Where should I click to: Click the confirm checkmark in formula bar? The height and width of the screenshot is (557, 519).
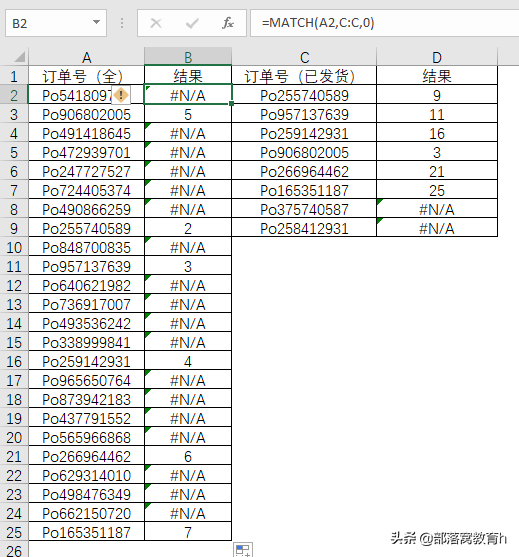coord(192,23)
